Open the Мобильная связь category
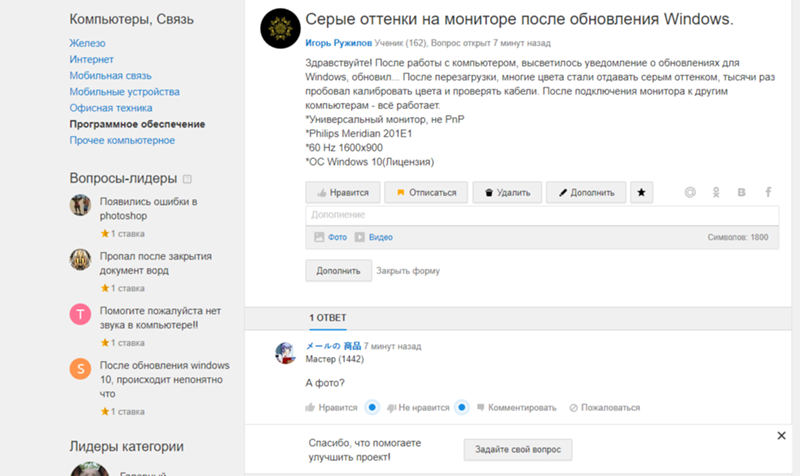Viewport: 800px width, 476px height. tap(110, 76)
